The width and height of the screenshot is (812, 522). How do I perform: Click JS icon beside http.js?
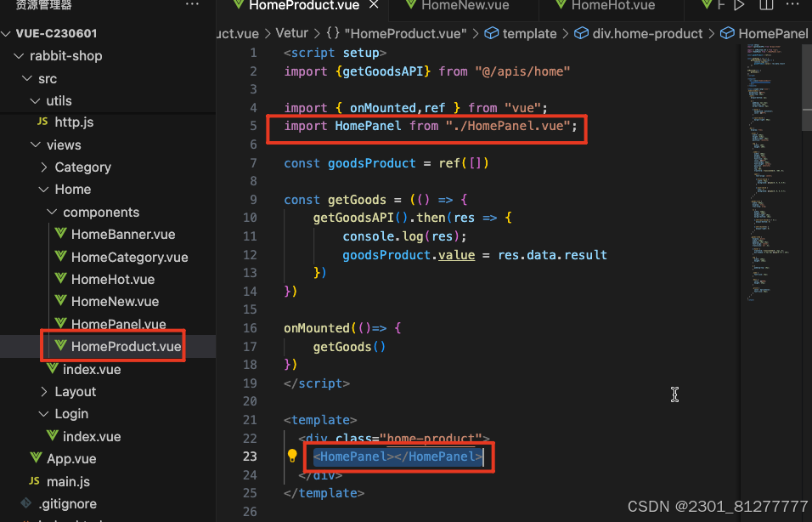pyautogui.click(x=42, y=122)
